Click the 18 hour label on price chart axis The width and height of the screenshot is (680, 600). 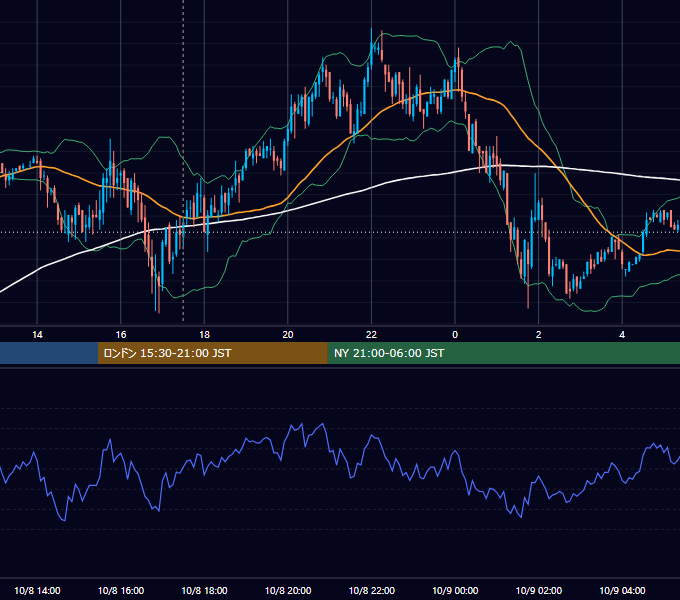204,335
